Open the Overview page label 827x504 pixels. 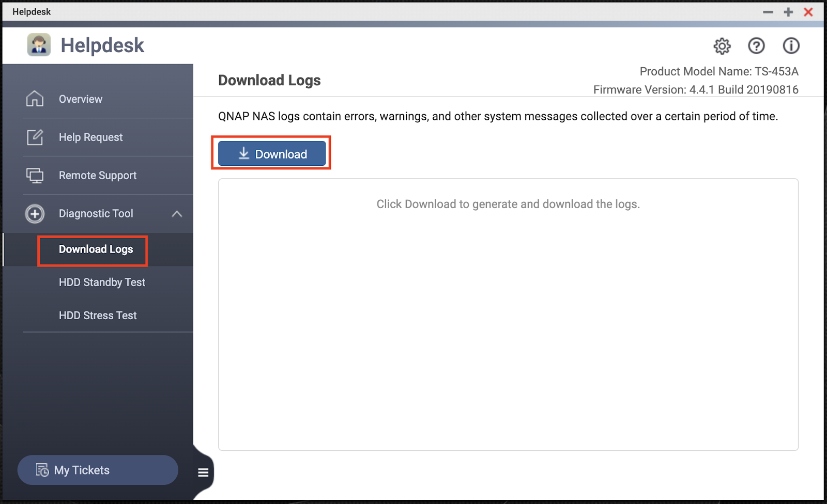(81, 99)
